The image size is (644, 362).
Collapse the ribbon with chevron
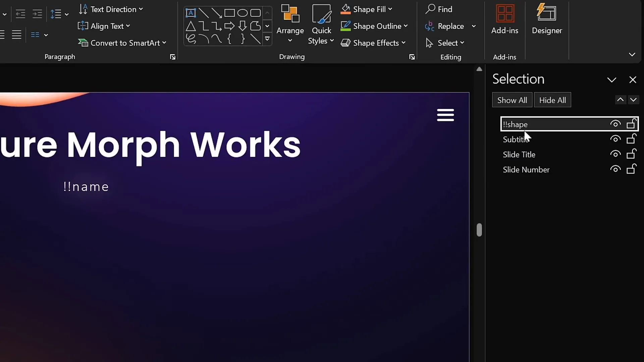coord(632,54)
